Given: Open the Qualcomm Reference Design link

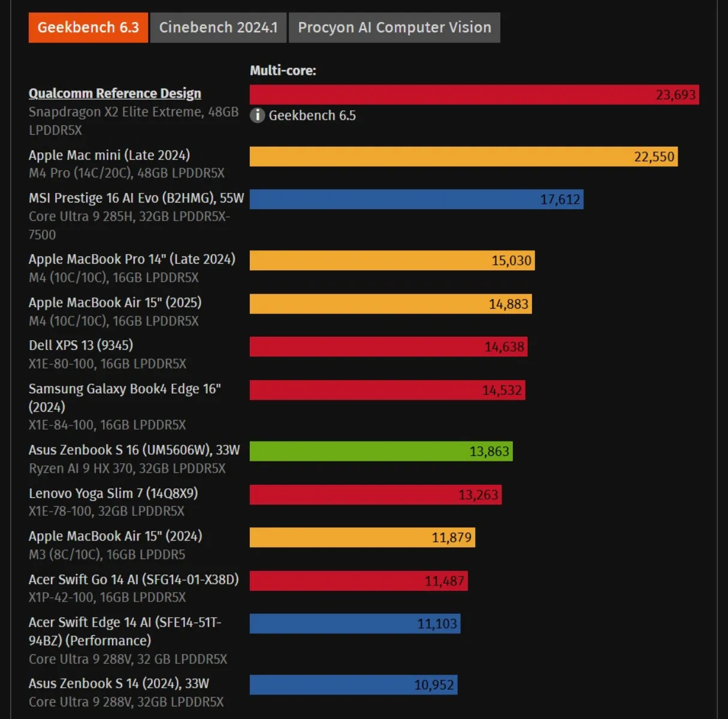Looking at the screenshot, I should coord(114,93).
